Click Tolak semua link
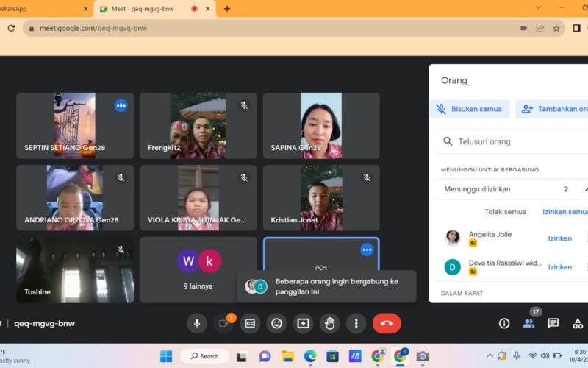The width and height of the screenshot is (588, 368). click(x=505, y=212)
